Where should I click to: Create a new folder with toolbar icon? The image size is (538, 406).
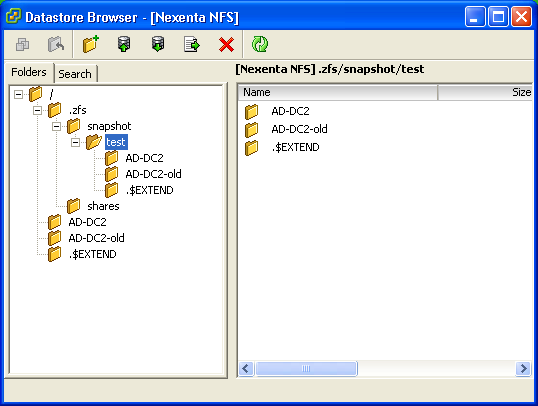click(x=91, y=44)
